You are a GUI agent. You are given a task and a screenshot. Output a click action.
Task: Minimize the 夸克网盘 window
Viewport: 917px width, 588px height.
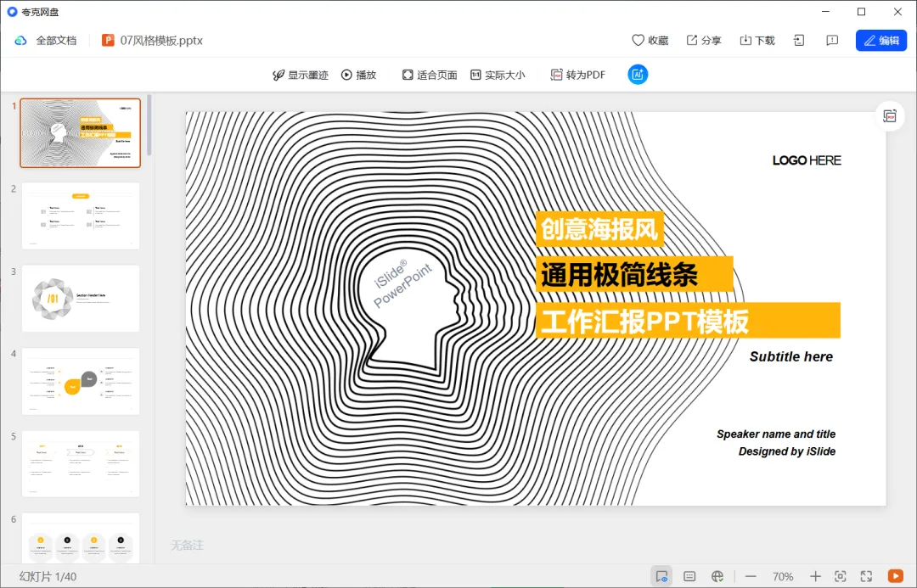click(825, 12)
